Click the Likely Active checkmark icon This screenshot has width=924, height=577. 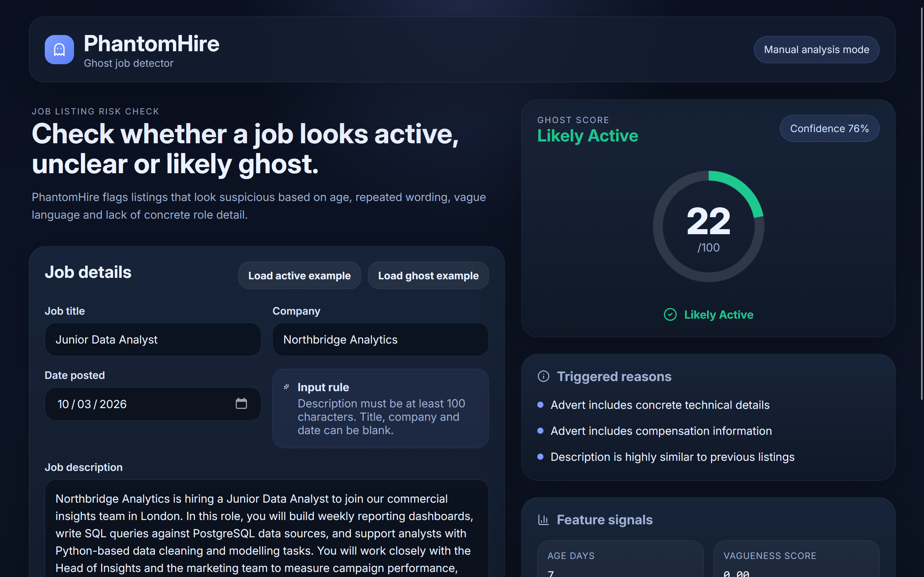[670, 314]
